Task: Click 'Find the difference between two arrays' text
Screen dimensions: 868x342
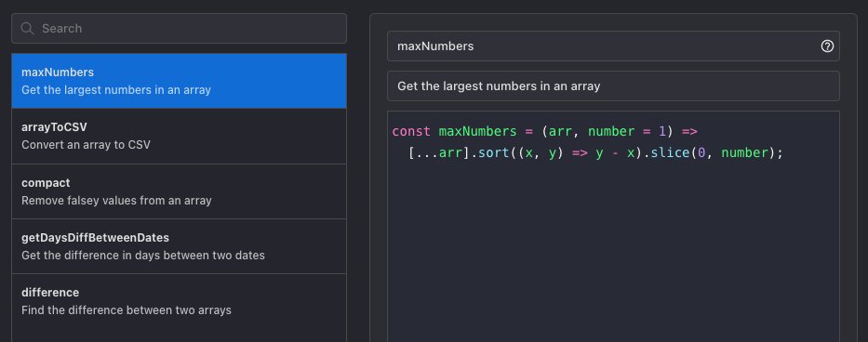Action: (127, 309)
